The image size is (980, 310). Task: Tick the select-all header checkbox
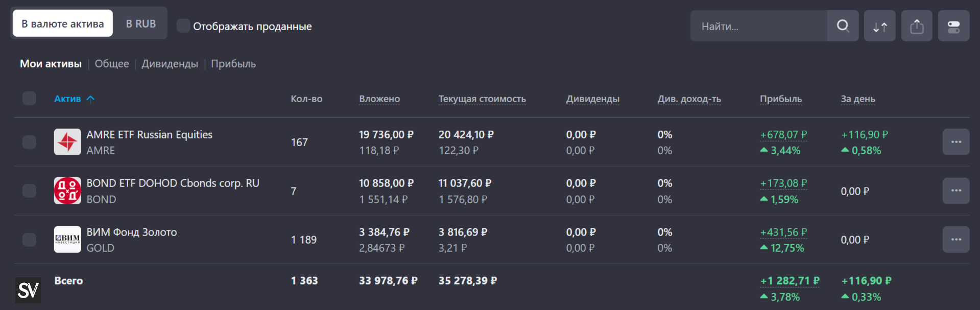[29, 98]
